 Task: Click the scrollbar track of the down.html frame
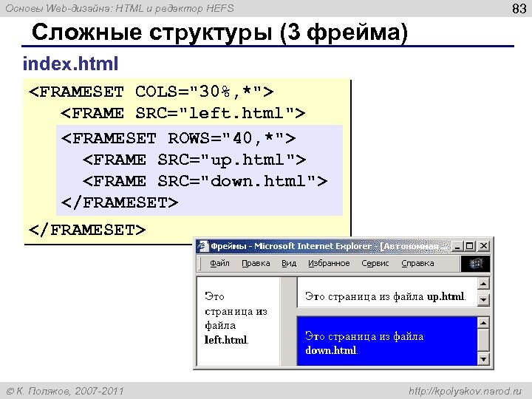click(483, 341)
